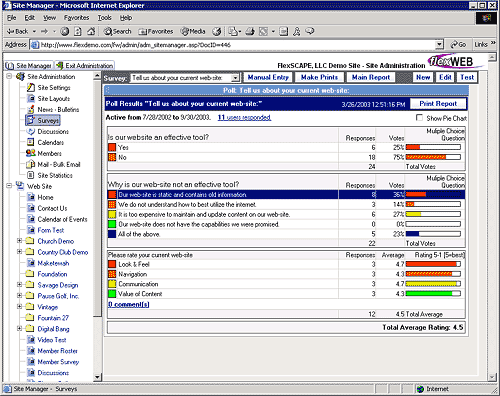Click the navy swatch beside All of the above
Viewport: 500px width, 396px height.
[x=112, y=234]
